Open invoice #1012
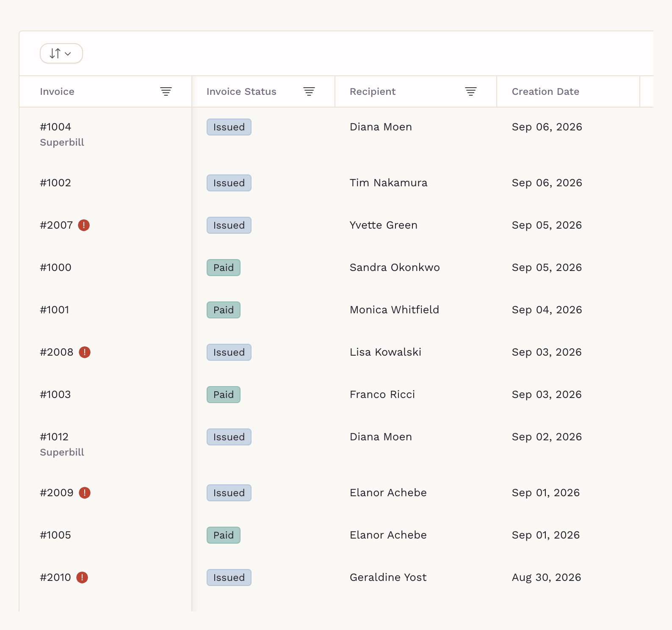The image size is (672, 630). 54,437
